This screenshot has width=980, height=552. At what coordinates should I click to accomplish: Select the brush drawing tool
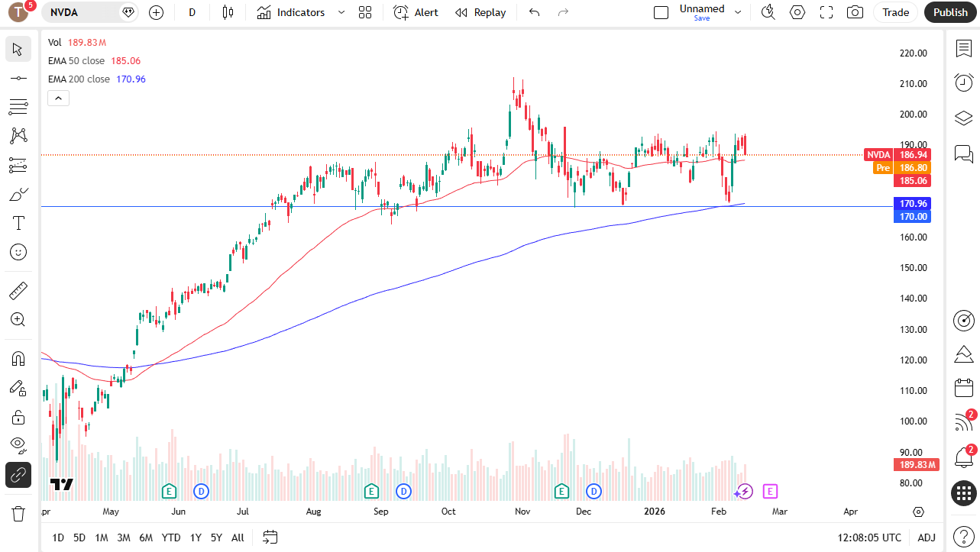click(18, 194)
